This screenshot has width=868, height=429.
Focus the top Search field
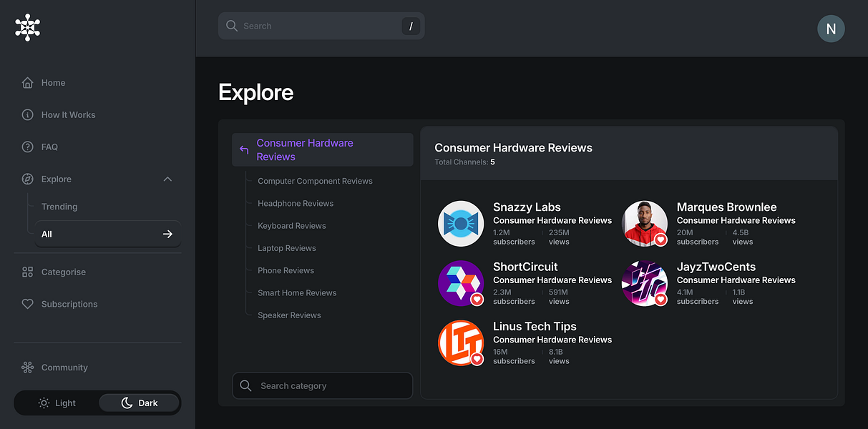321,26
